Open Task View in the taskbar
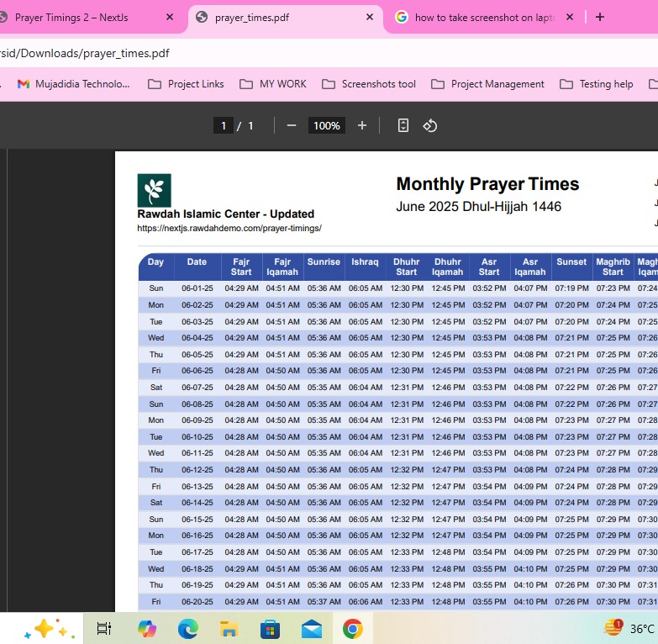 pos(104,628)
